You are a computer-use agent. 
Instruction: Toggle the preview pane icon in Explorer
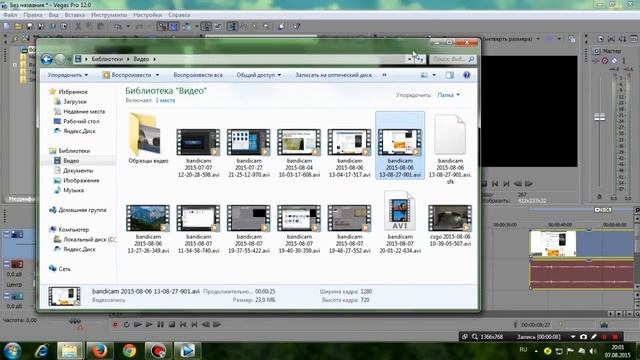point(450,75)
